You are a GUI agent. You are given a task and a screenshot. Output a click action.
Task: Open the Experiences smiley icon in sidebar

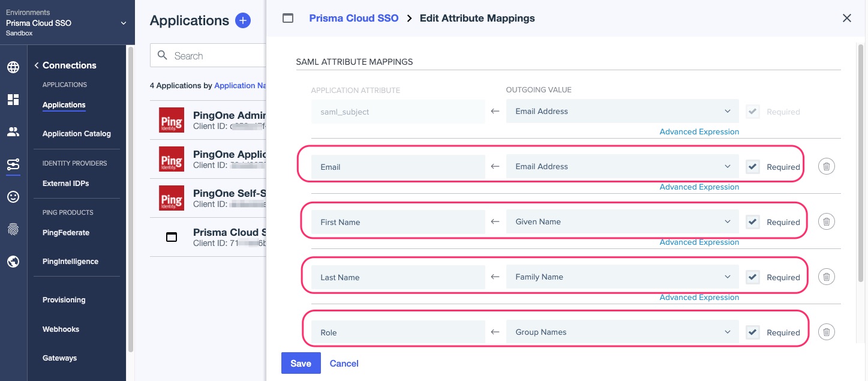[13, 196]
